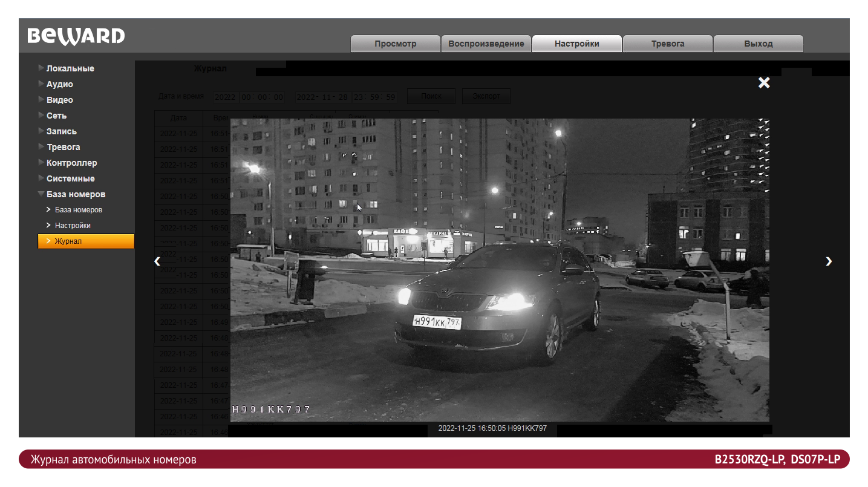The width and height of the screenshot is (868, 487).
Task: Open the Настройки submenu under База номеров
Action: click(x=73, y=226)
